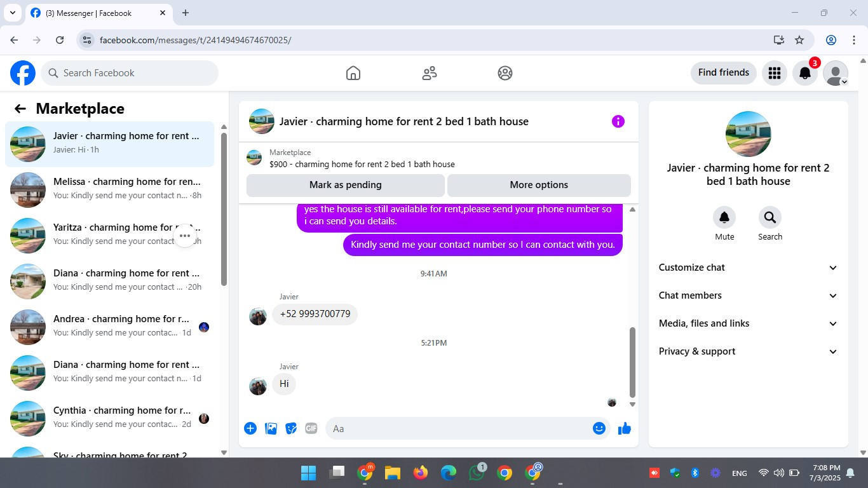This screenshot has height=488, width=868.
Task: Open the Diana conversation from 20h ago
Action: [x=109, y=281]
